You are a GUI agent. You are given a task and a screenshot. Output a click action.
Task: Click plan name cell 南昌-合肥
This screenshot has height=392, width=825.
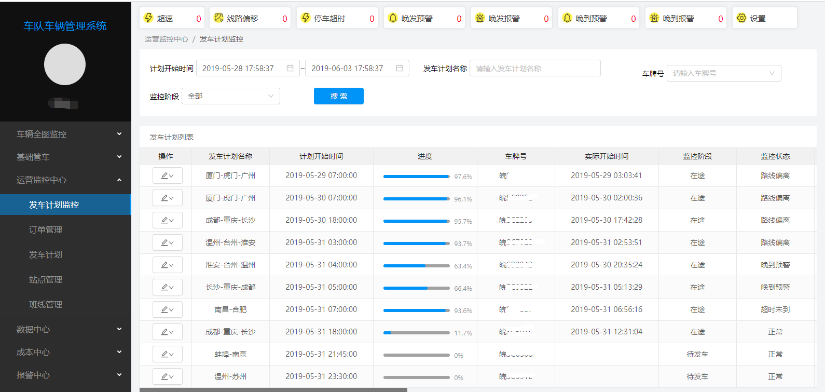(230, 310)
